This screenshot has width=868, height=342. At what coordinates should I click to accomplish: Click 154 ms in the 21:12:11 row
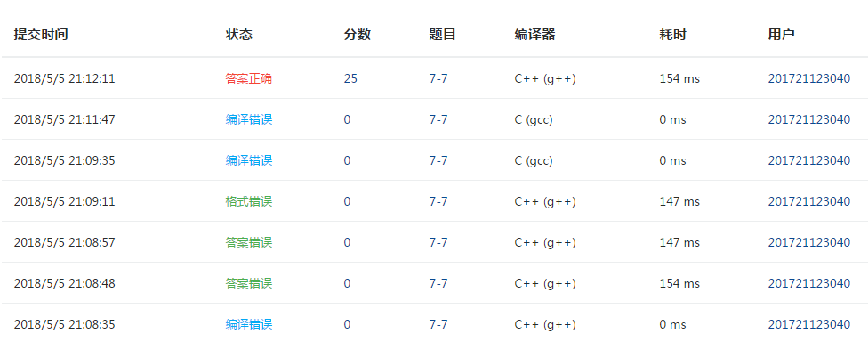pos(679,78)
